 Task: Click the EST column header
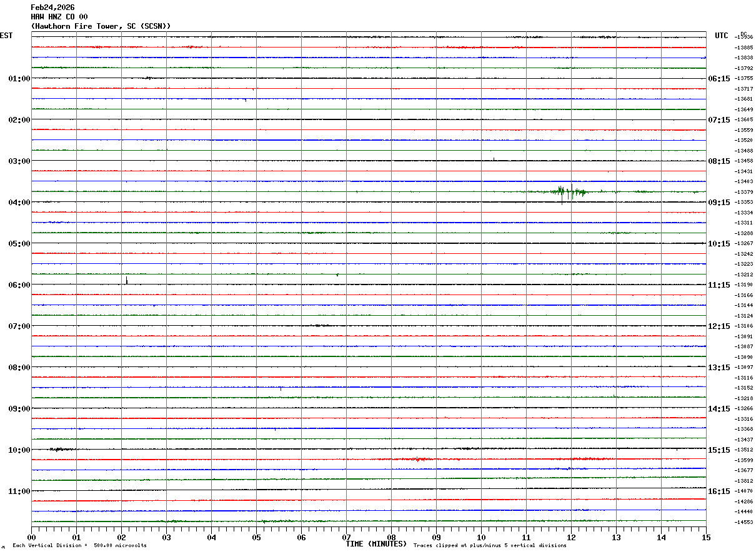pyautogui.click(x=6, y=36)
